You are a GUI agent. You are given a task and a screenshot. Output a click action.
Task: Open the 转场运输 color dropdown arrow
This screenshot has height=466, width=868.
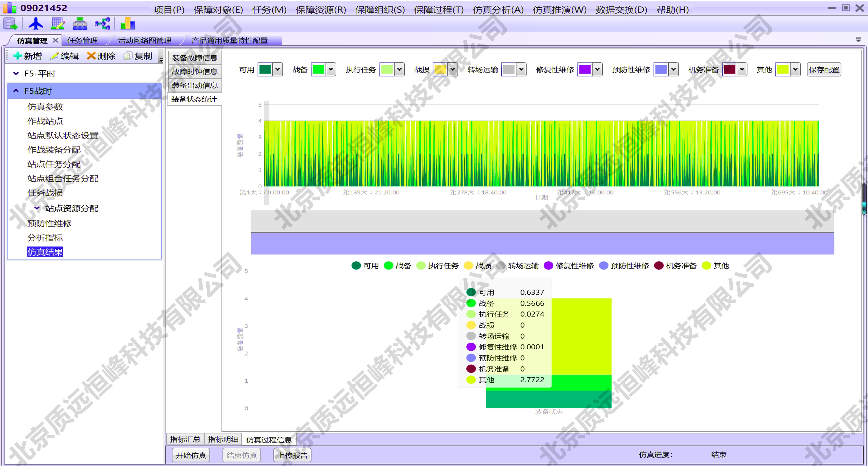tap(521, 70)
